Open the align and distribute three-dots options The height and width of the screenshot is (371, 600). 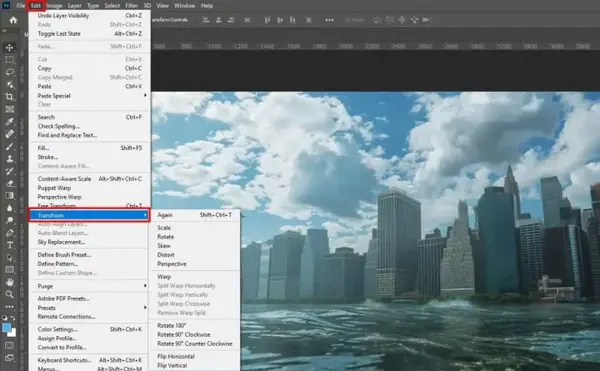(x=329, y=20)
